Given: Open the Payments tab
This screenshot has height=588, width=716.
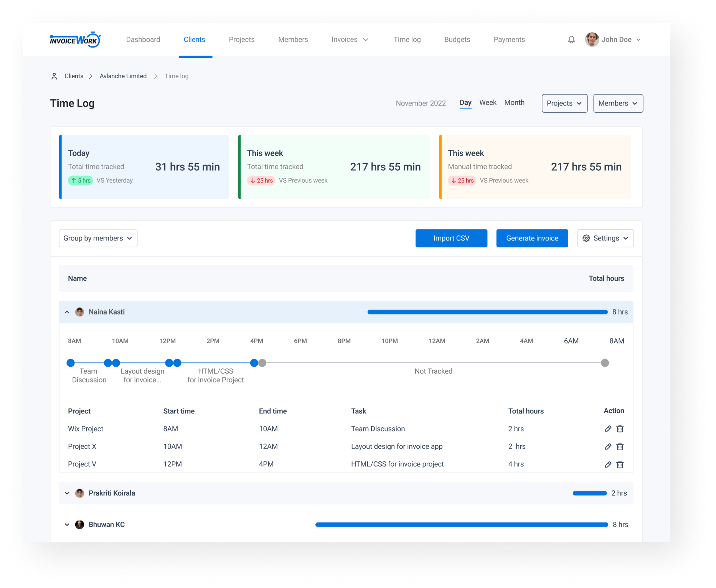Looking at the screenshot, I should tap(509, 40).
